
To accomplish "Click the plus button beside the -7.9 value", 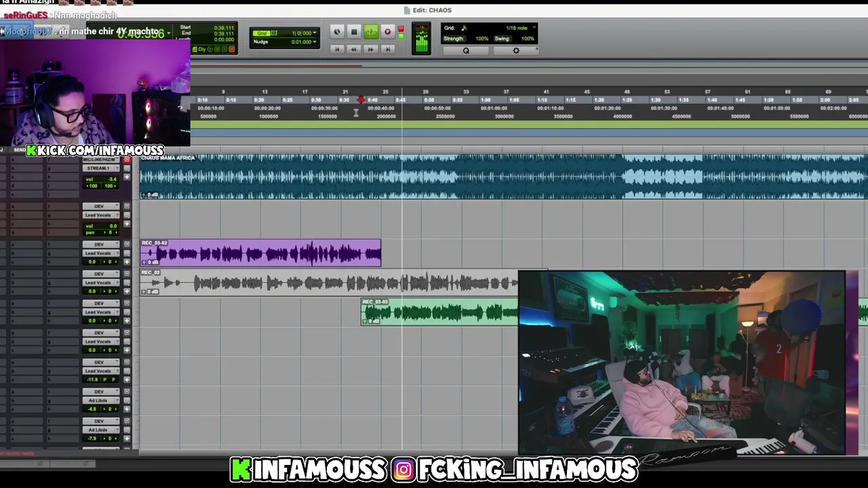I will click(x=127, y=439).
